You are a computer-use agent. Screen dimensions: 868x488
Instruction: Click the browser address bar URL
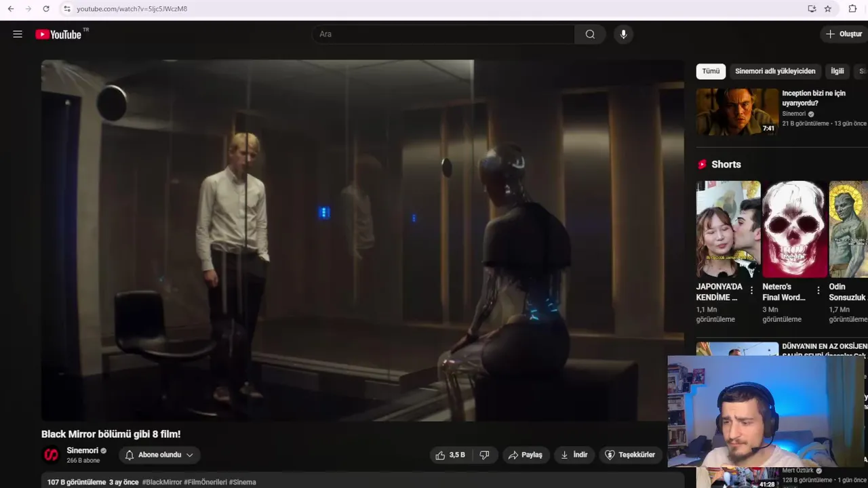click(x=132, y=9)
